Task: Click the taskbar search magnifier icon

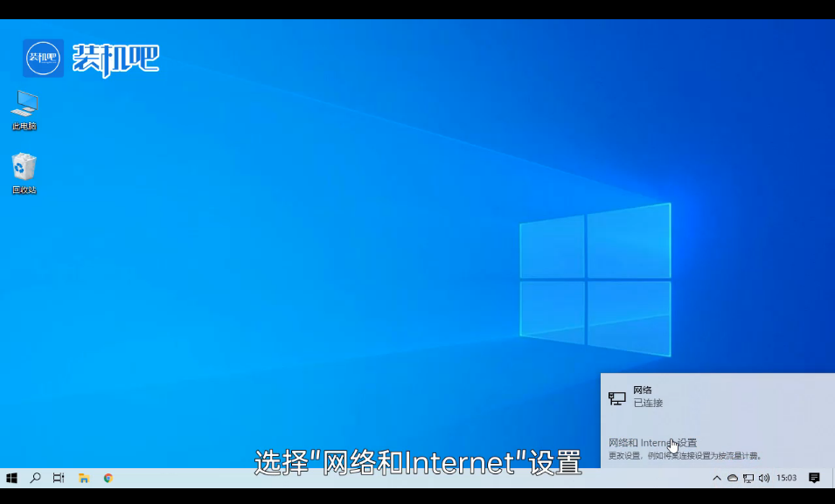Action: click(36, 478)
